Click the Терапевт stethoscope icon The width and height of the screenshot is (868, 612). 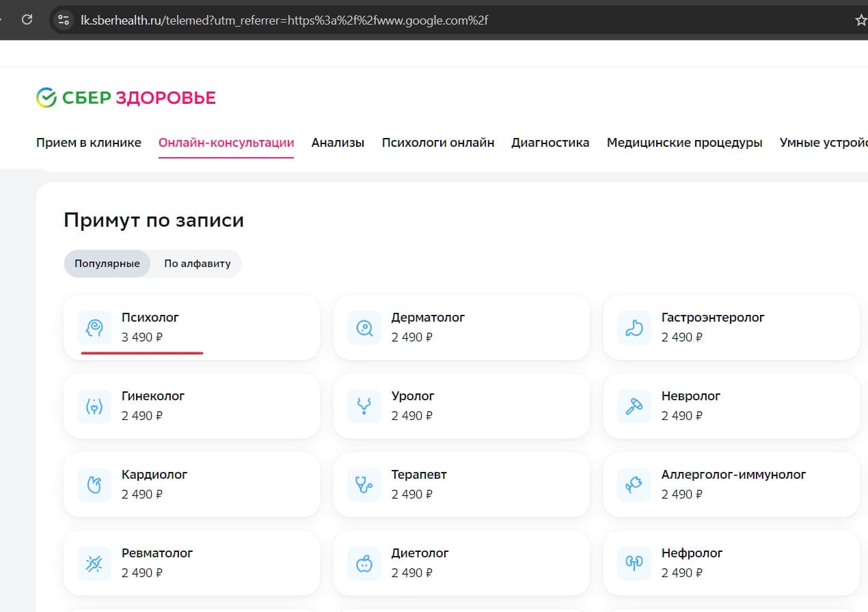[x=364, y=485]
